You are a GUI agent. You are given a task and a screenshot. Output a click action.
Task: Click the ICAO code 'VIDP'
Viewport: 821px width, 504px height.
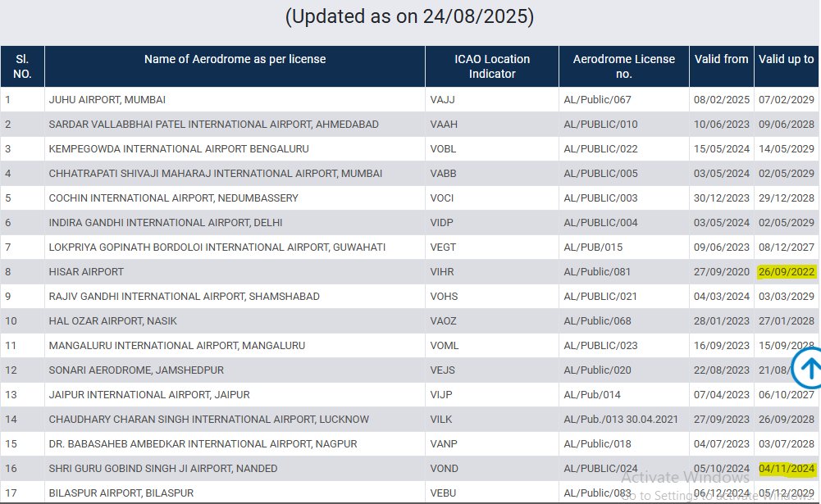point(441,222)
